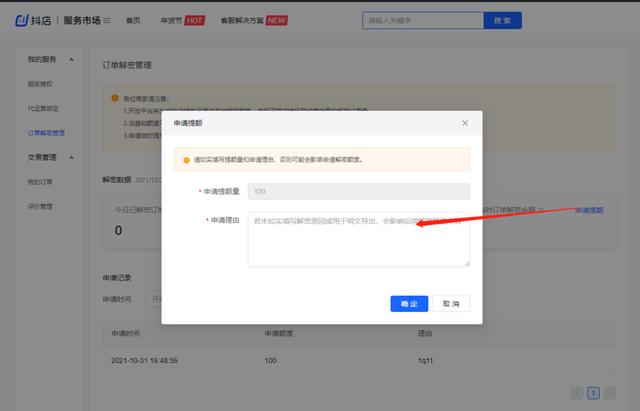
Task: Select 订单解密管理 in the sidebar
Action: tap(46, 132)
